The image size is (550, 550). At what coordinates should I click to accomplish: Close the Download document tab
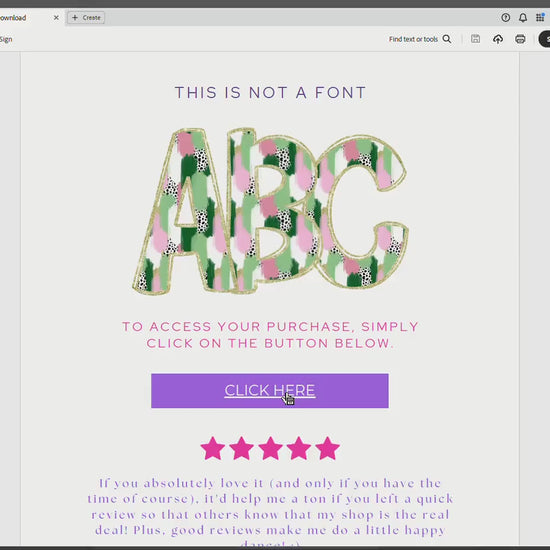(56, 18)
